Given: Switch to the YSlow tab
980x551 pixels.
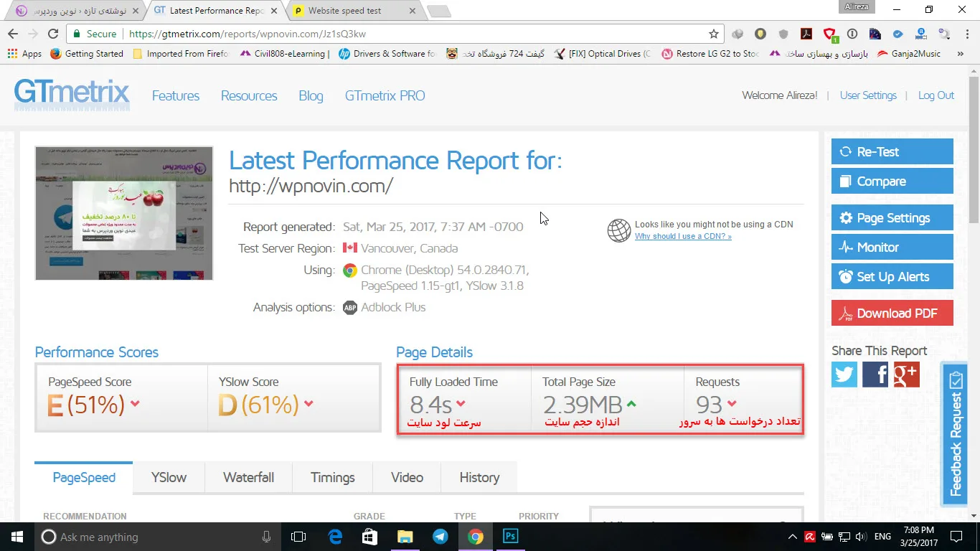Looking at the screenshot, I should (x=169, y=478).
